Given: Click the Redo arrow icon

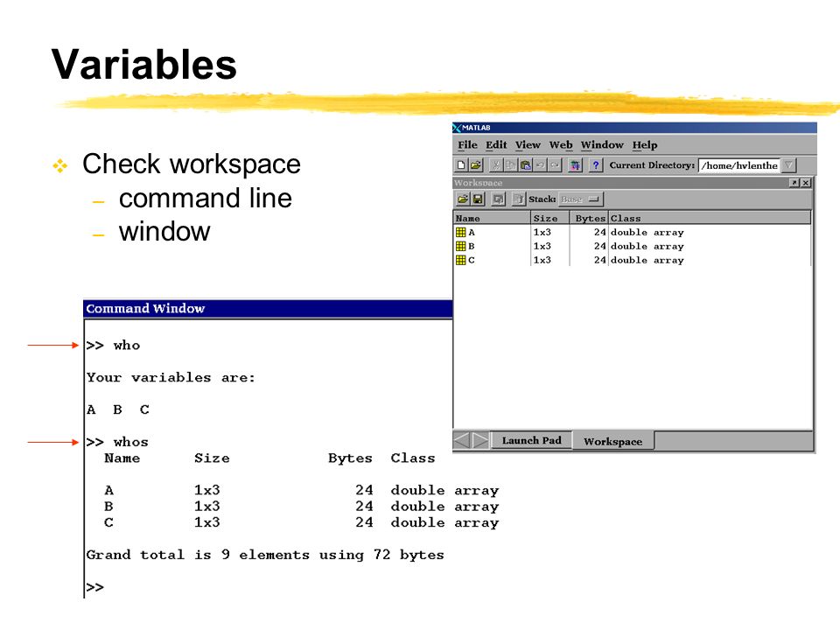Looking at the screenshot, I should 555,165.
